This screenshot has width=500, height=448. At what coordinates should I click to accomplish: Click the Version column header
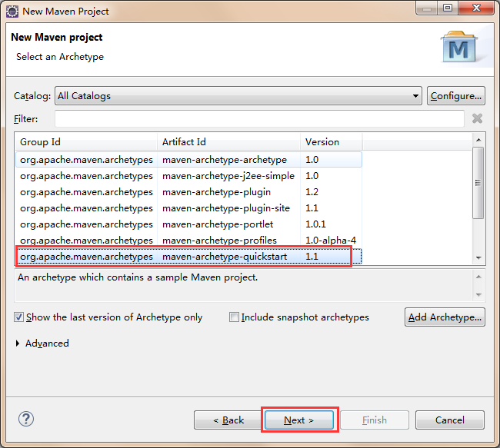pos(331,142)
